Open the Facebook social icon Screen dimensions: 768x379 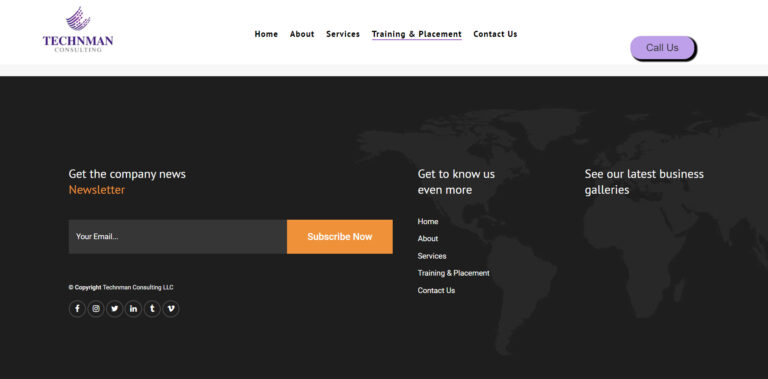tap(77, 309)
